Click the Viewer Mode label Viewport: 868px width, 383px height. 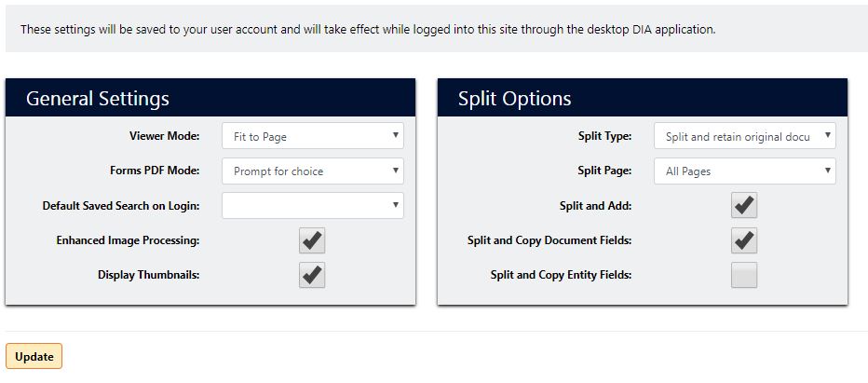click(x=165, y=136)
